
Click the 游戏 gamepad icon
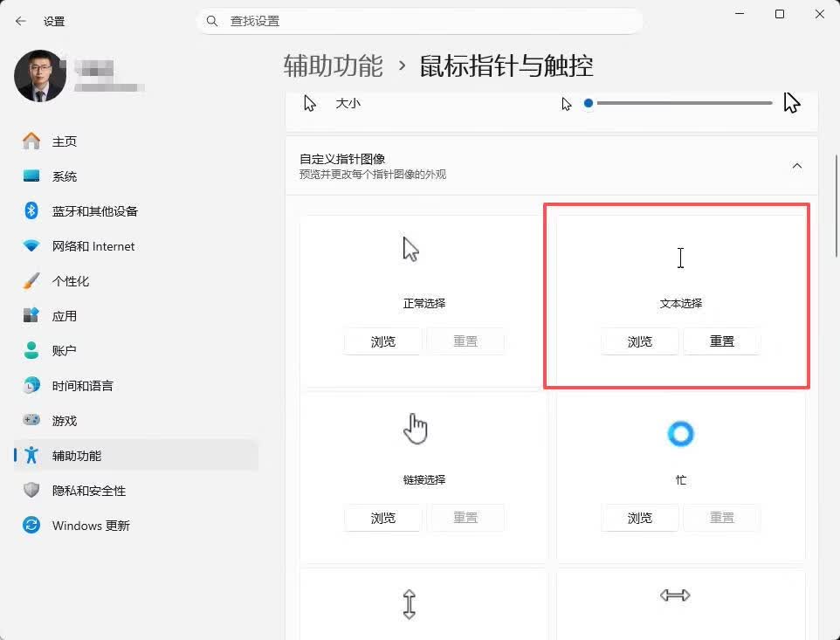[x=31, y=421]
